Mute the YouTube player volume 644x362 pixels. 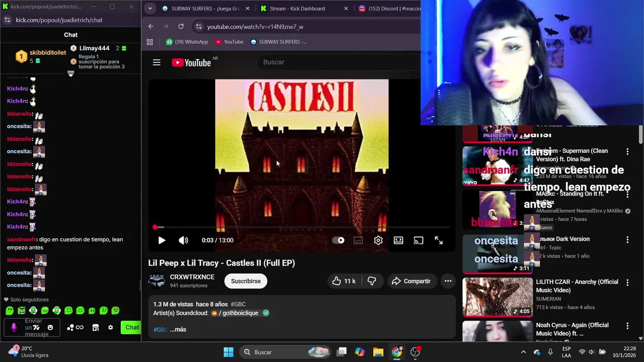184,240
